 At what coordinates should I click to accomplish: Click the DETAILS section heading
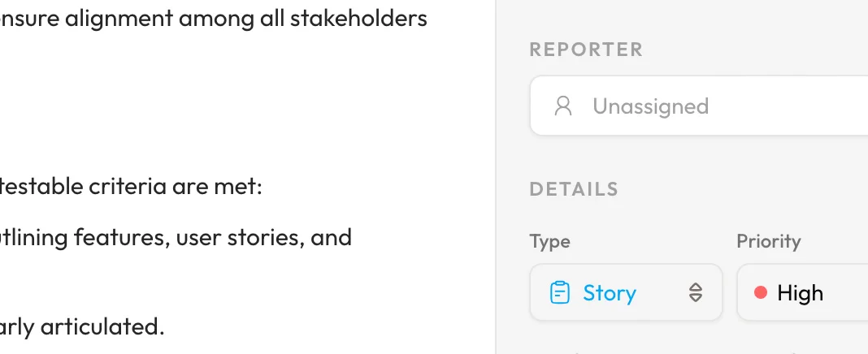tap(574, 189)
